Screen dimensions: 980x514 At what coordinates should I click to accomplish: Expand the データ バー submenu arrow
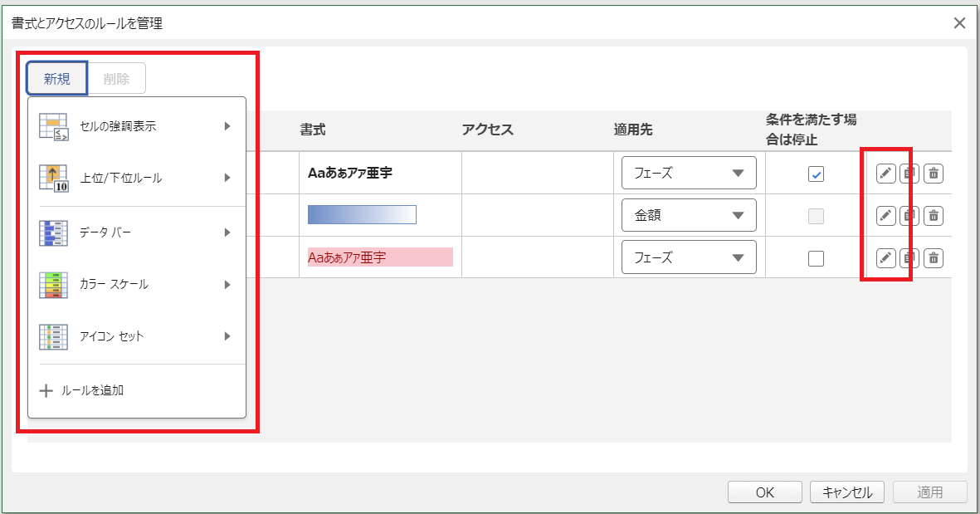click(x=227, y=233)
